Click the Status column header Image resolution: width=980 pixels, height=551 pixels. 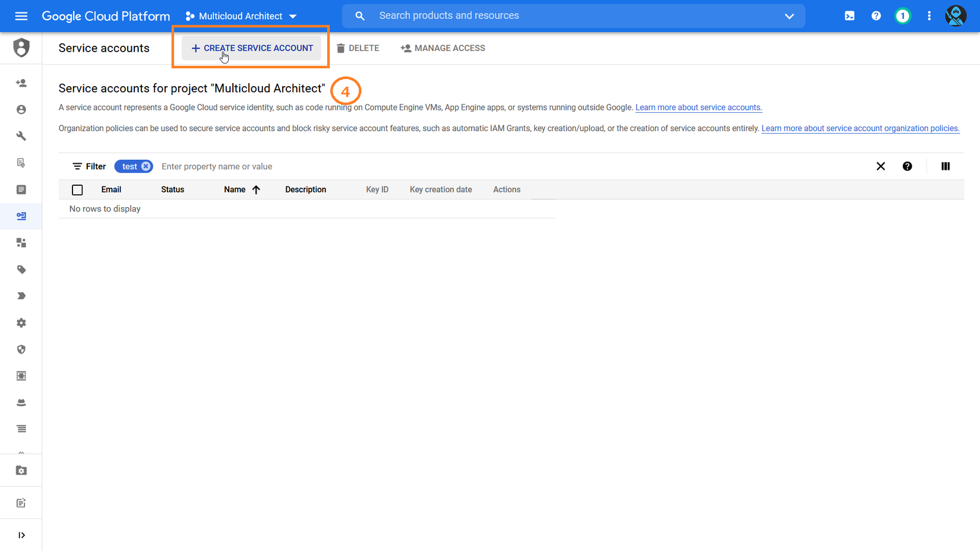(x=172, y=189)
